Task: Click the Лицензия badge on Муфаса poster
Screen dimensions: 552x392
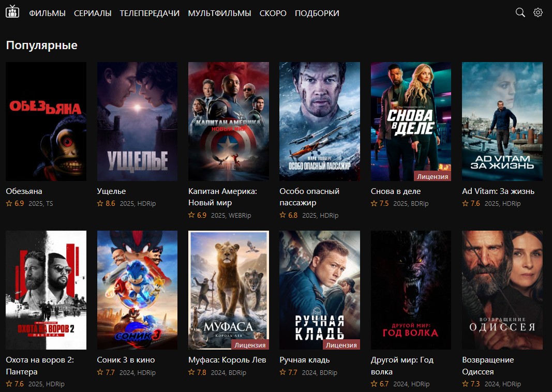Action: pos(250,345)
